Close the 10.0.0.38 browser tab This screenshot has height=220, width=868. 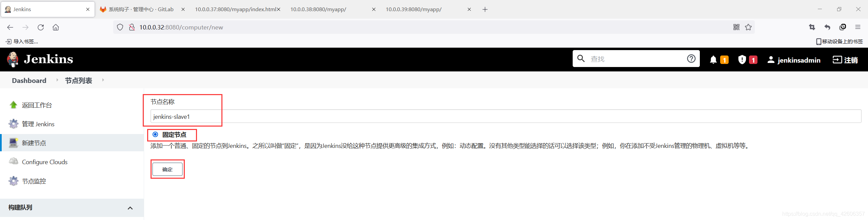coord(374,9)
